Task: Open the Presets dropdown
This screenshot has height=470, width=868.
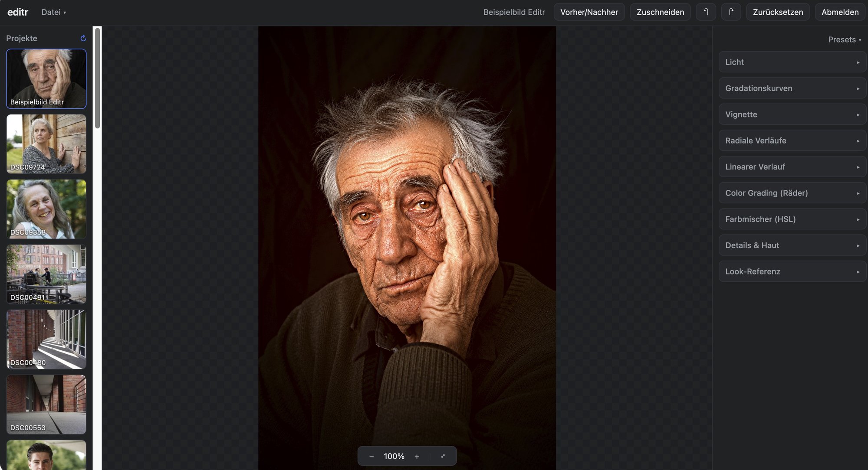Action: tap(845, 39)
